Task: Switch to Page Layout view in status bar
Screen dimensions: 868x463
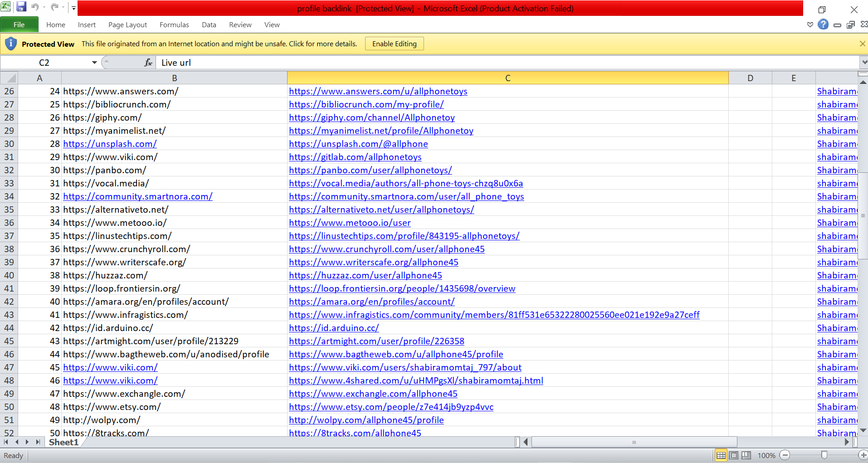Action: click(734, 455)
